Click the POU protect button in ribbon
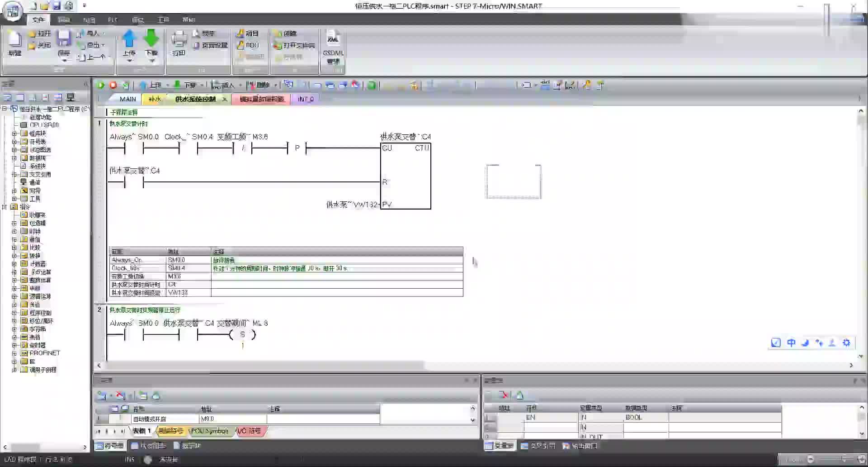 pyautogui.click(x=248, y=45)
